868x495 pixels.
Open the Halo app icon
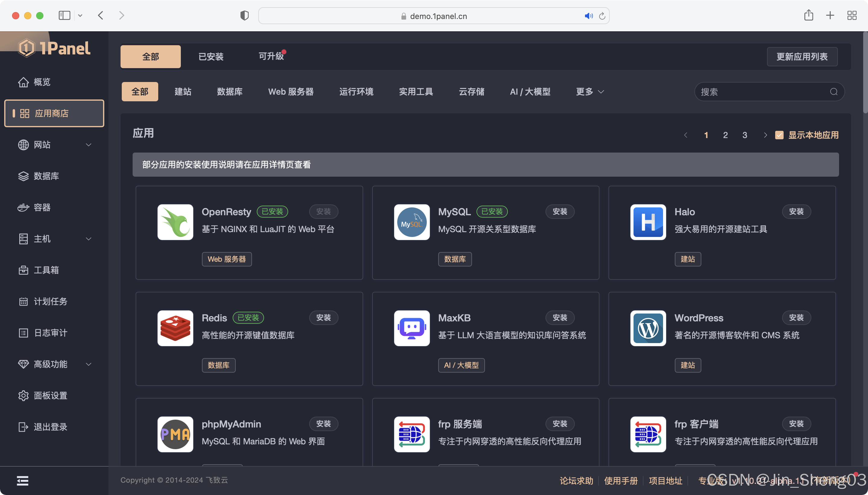coord(648,222)
